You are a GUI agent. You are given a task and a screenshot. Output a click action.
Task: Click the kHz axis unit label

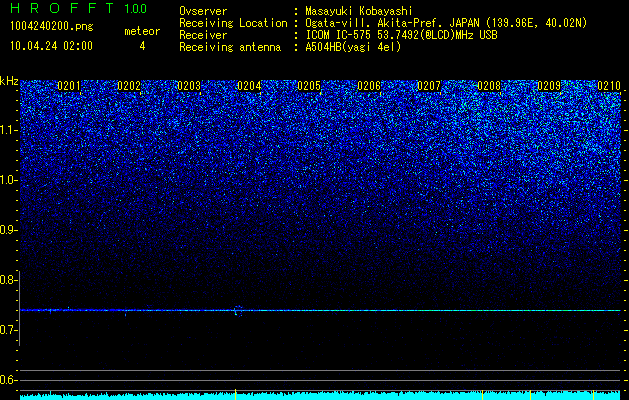pos(9,81)
